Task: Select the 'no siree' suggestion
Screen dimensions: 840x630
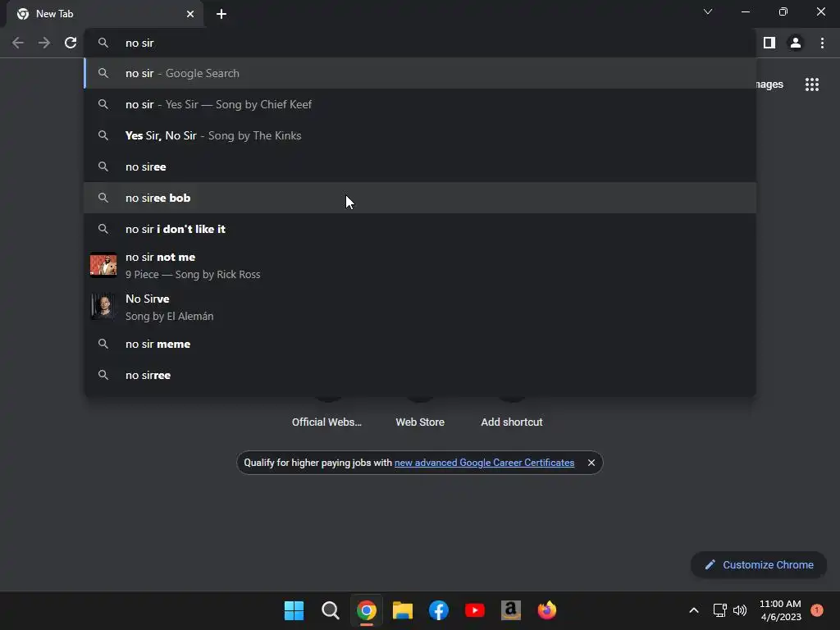Action: [420, 167]
